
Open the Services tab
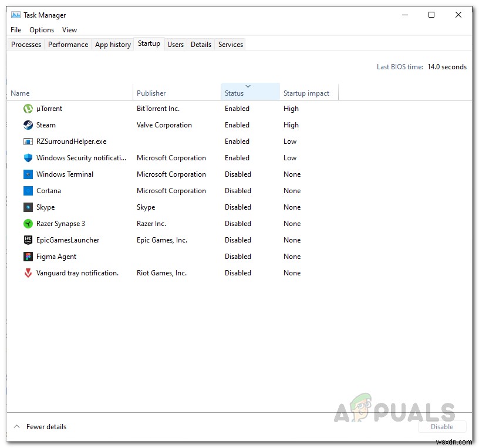click(230, 44)
